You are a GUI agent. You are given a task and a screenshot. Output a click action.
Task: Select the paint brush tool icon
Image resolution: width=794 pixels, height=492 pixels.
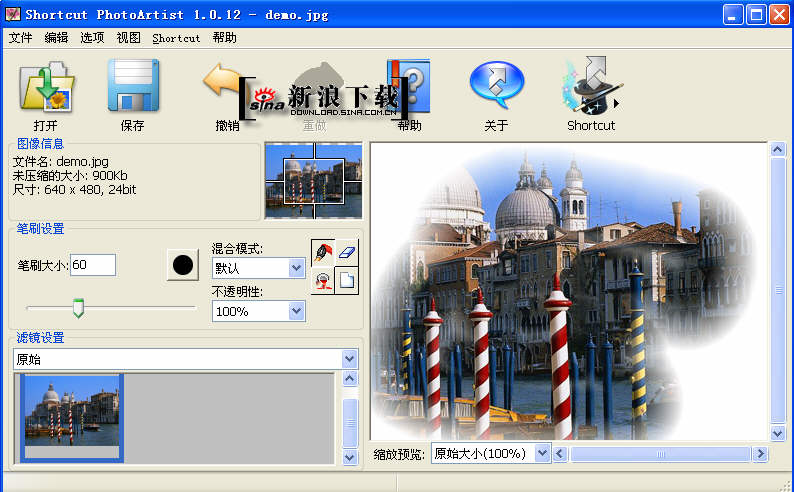click(323, 252)
